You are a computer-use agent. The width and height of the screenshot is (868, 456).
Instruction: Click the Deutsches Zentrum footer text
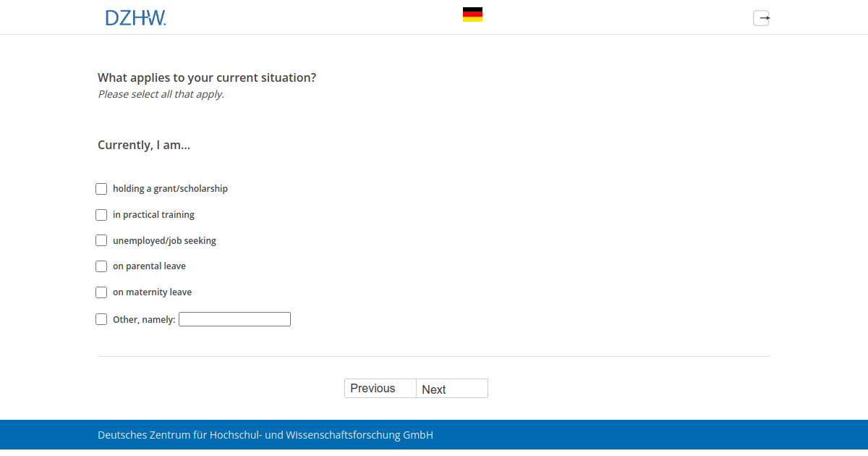point(265,435)
